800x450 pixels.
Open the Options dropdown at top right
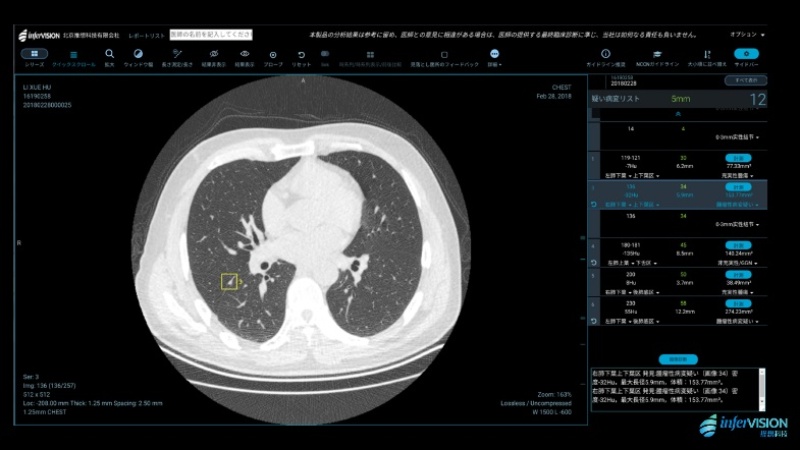coord(747,34)
